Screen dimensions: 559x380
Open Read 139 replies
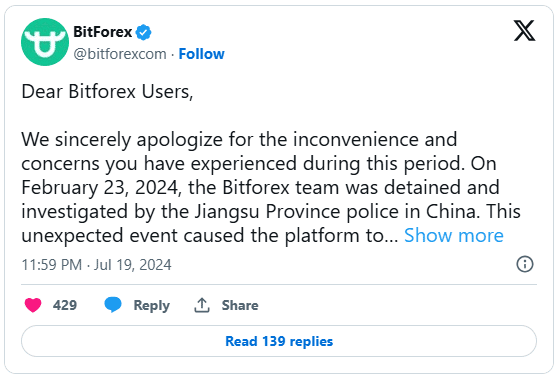pyautogui.click(x=279, y=341)
